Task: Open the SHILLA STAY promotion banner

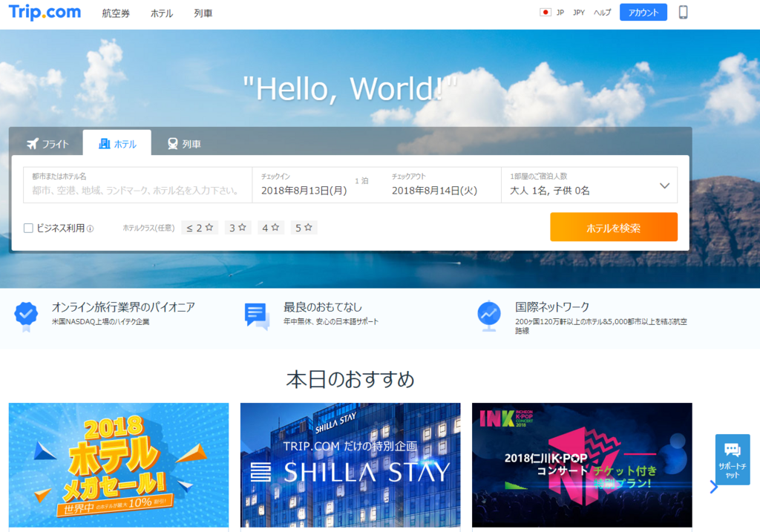Action: (x=350, y=465)
